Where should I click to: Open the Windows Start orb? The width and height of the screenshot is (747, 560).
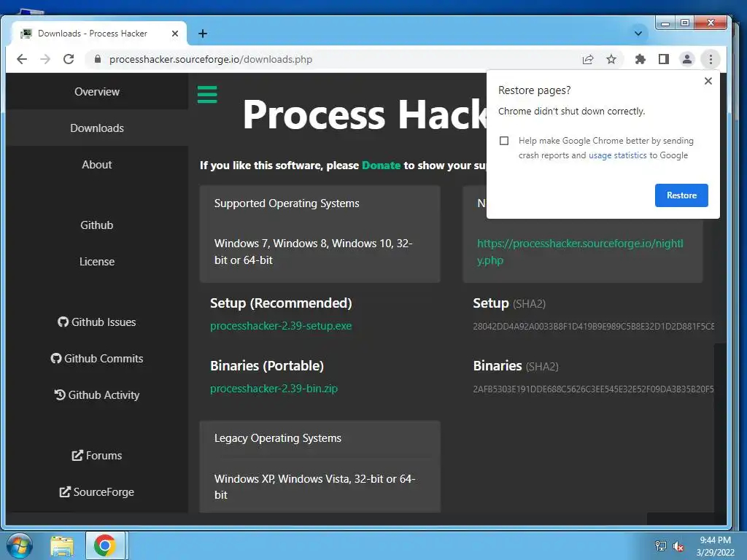[20, 545]
